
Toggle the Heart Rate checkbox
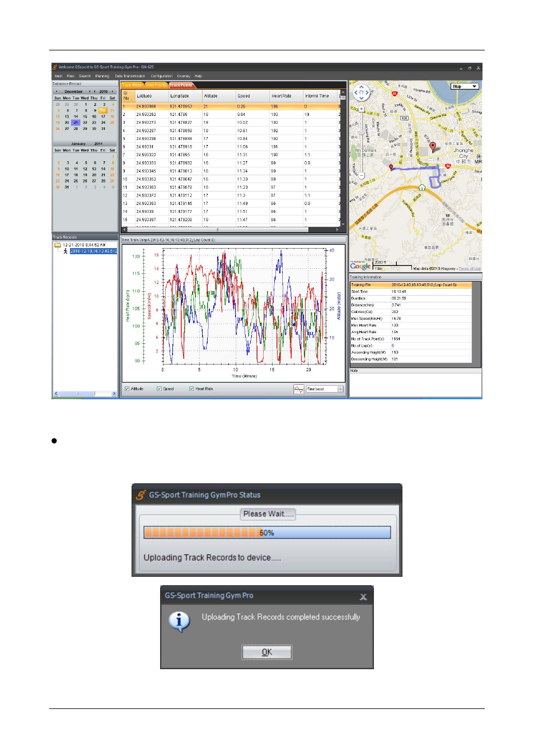tap(191, 389)
